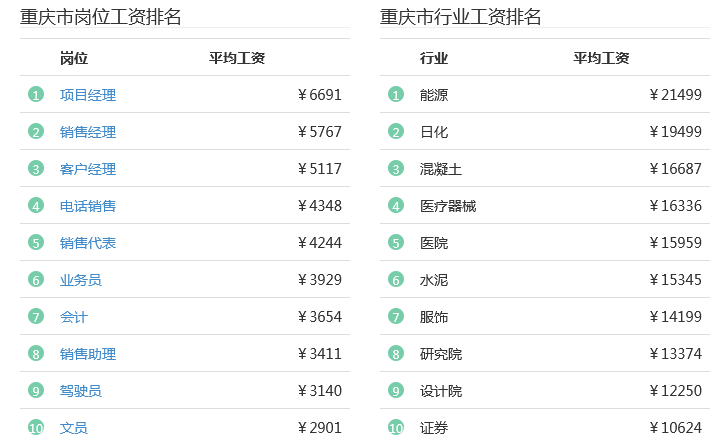Select the 电话销售 link
718x448 pixels.
click(88, 206)
